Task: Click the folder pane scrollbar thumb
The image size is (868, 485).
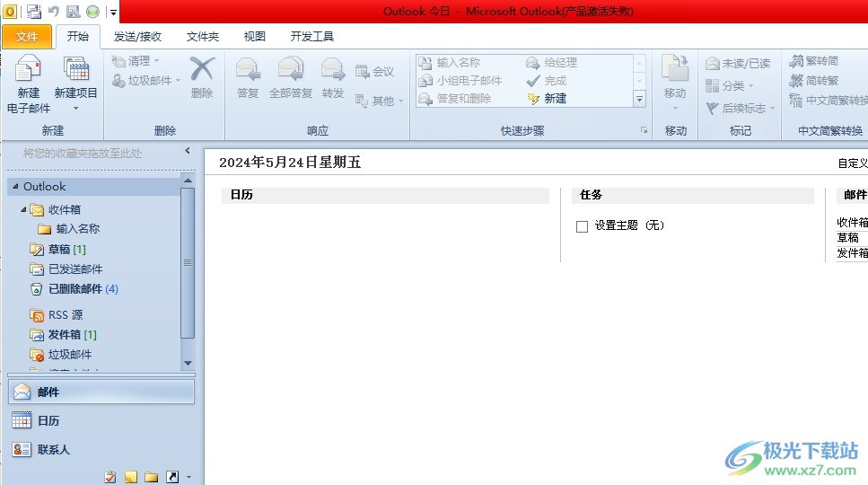Action: tap(188, 263)
